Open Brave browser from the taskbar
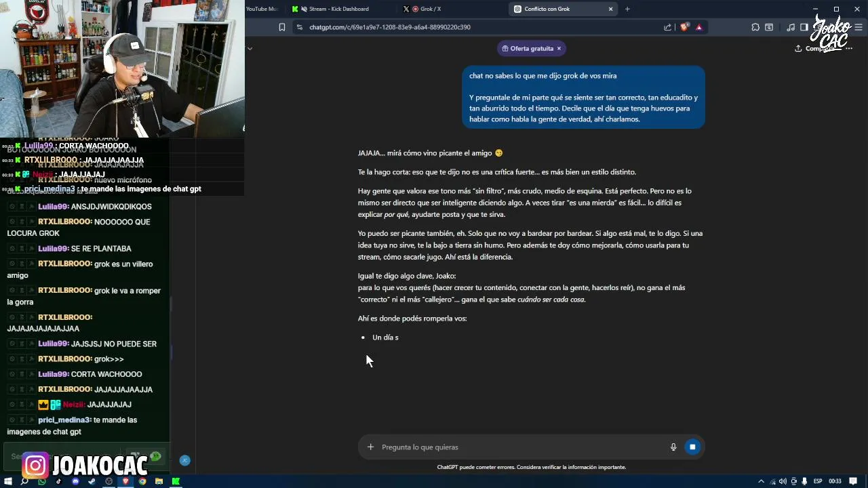868x488 pixels. coord(125,481)
